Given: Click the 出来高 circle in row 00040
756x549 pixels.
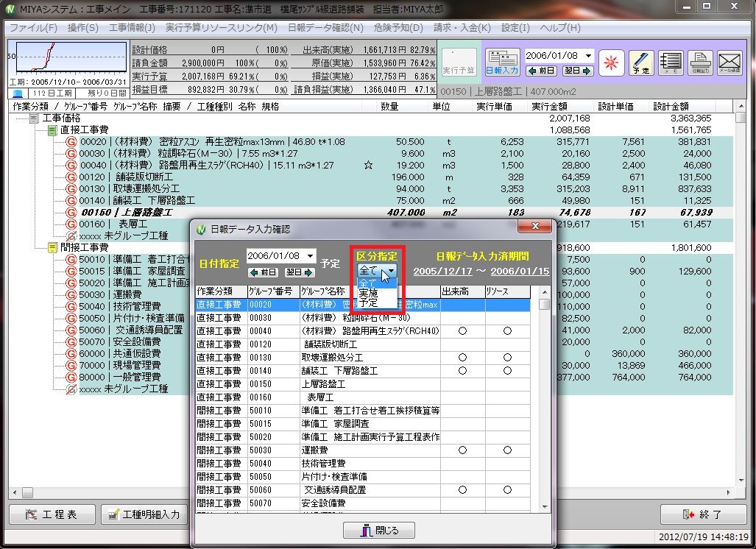Looking at the screenshot, I should pos(462,331).
